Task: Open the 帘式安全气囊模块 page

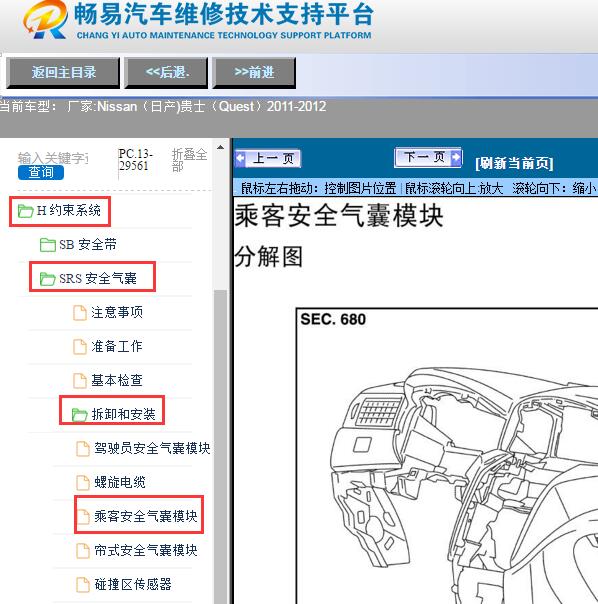Action: pyautogui.click(x=146, y=550)
